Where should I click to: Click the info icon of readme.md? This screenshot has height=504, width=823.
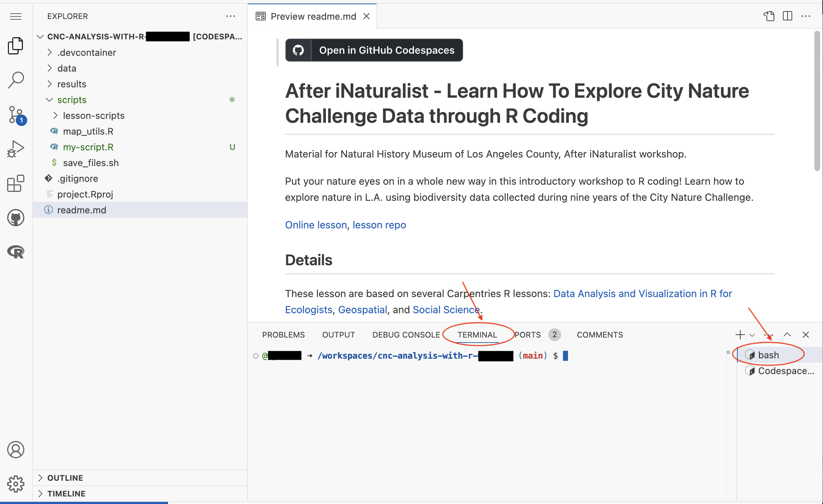(48, 210)
